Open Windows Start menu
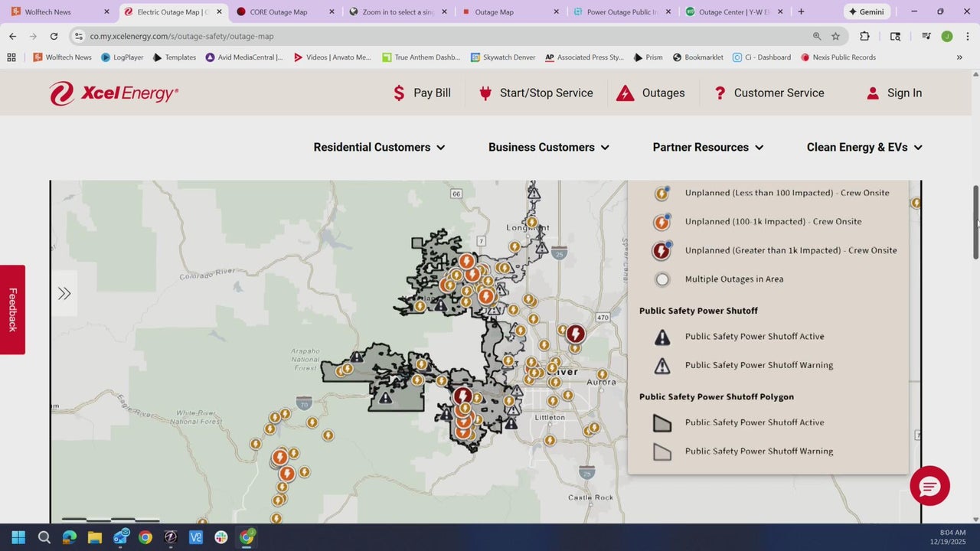 [18, 537]
